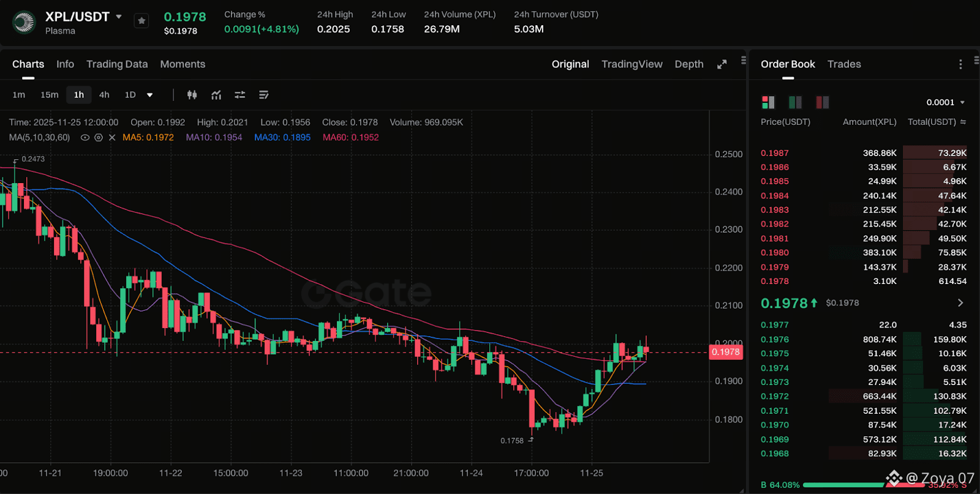Expand the XPL/USDT pair selector arrow

[x=119, y=17]
